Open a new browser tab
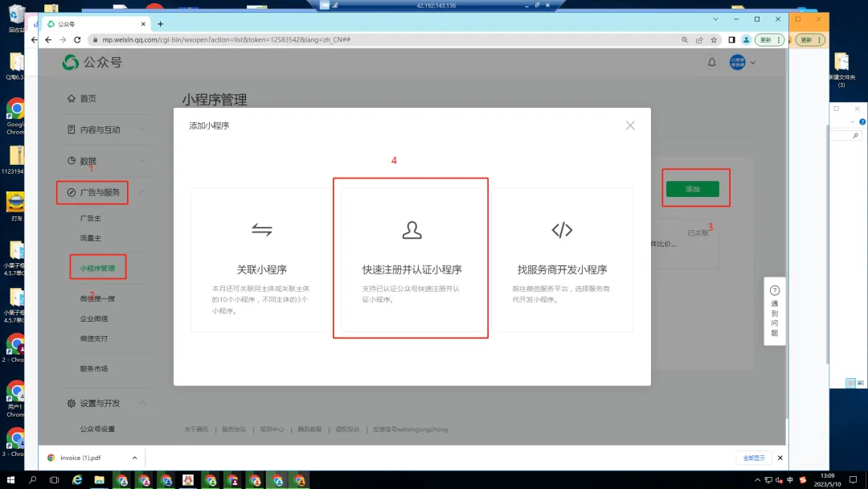868x489 pixels. point(161,24)
